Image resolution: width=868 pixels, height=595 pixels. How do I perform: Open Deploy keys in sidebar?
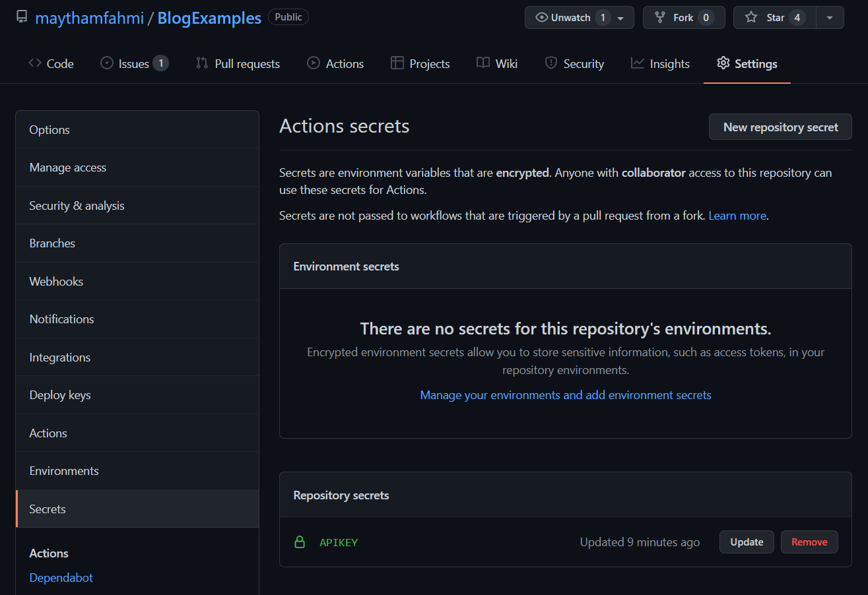coord(137,395)
